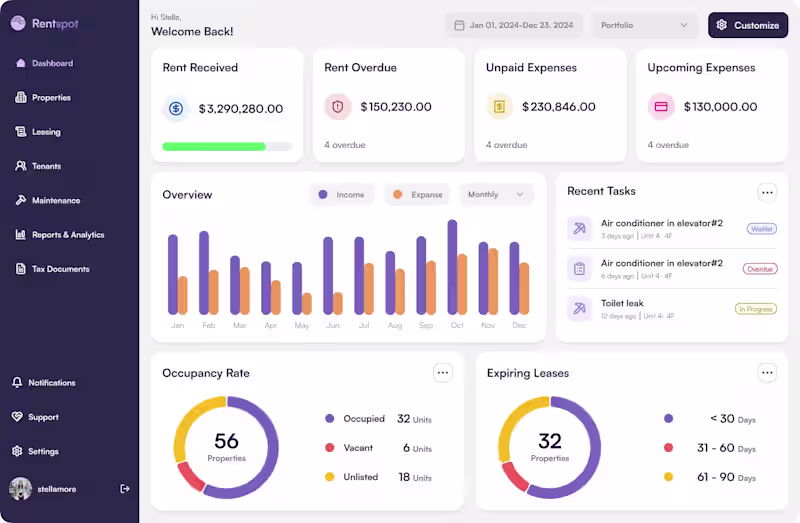
Task: Toggle the Expanse series in Overview
Action: point(417,194)
